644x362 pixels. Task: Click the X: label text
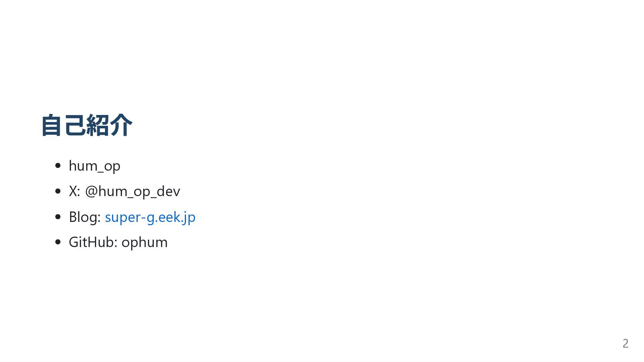coord(74,191)
